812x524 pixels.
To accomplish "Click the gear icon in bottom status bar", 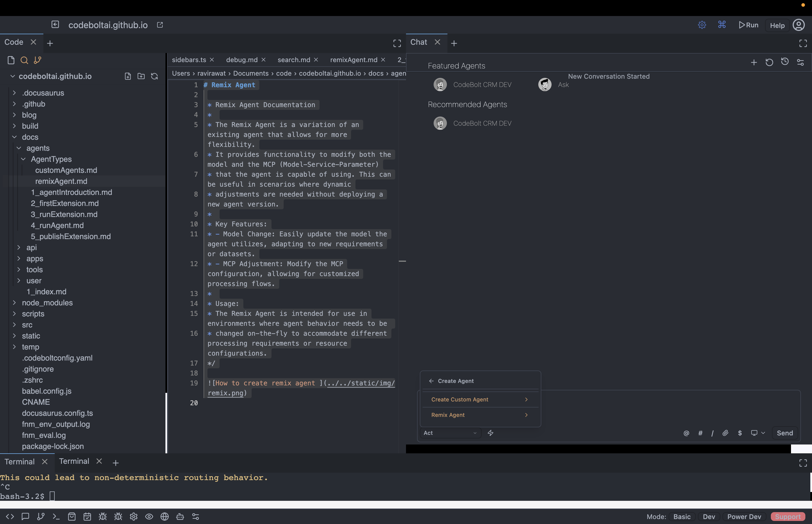I will 134,517.
